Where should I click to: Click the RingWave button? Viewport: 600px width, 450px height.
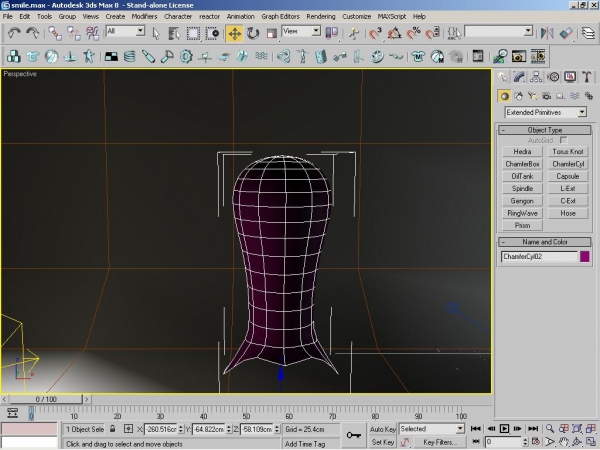[522, 213]
